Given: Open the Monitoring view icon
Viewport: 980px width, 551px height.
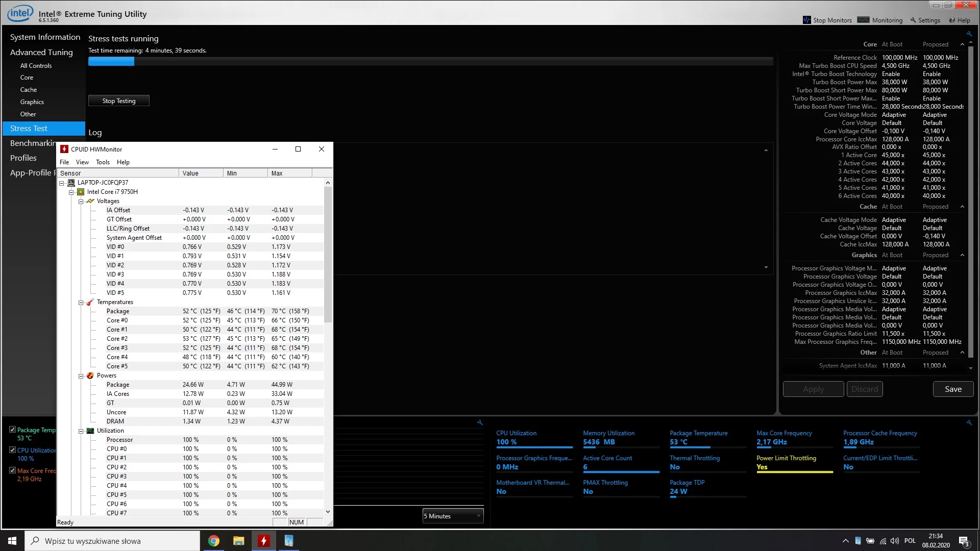Looking at the screenshot, I should (863, 20).
